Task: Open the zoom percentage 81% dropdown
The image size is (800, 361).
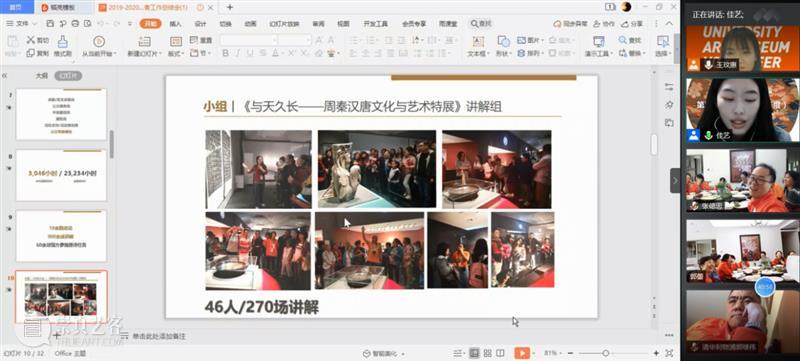Action: pos(553,353)
